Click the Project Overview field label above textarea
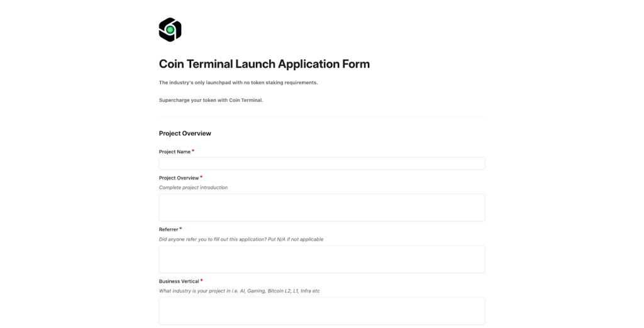Viewport: 644px width, 328px height. click(x=179, y=178)
